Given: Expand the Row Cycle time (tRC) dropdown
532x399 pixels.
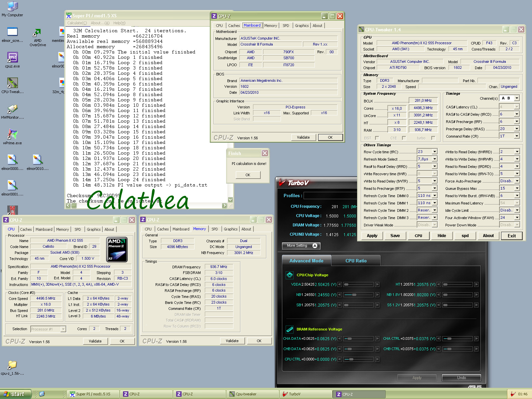Looking at the screenshot, I should coord(434,152).
